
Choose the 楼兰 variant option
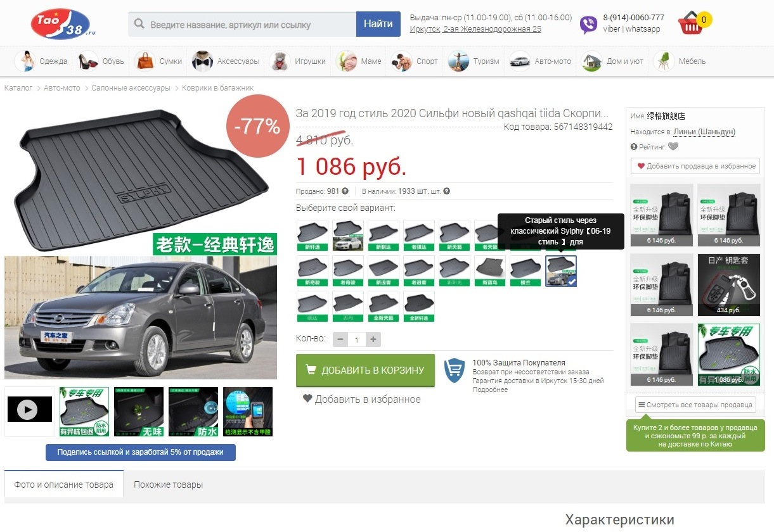(x=526, y=271)
